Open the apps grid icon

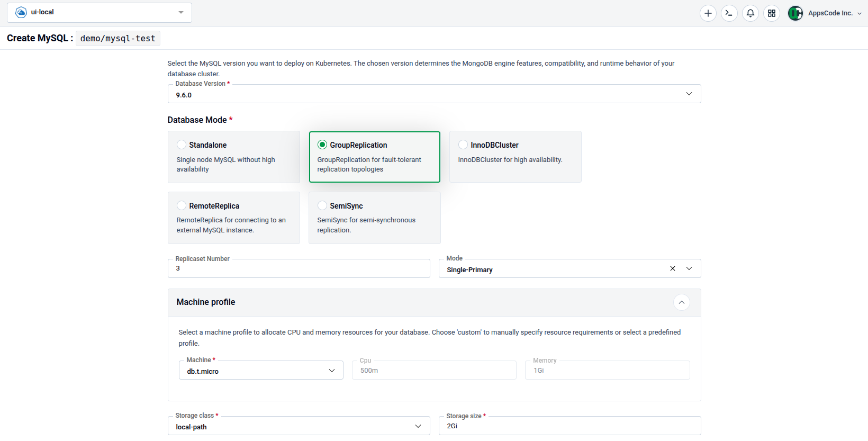772,13
